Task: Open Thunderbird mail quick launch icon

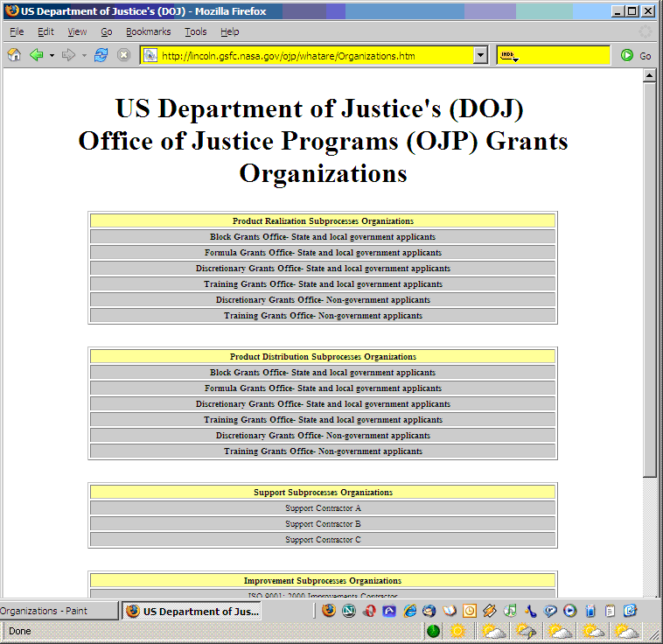Action: coord(429,611)
